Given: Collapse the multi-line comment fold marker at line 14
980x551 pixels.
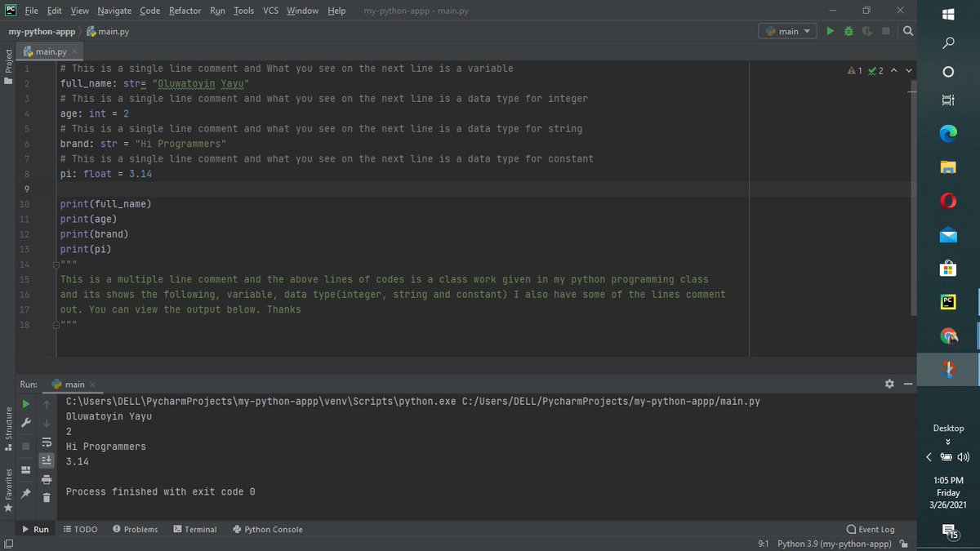Looking at the screenshot, I should 57,264.
